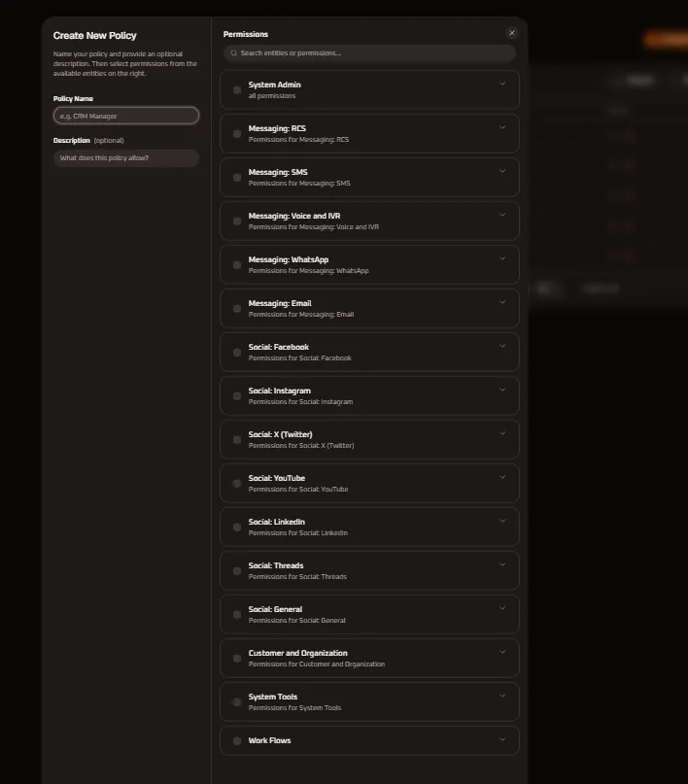Check the Messaging: RCS checkbox
Image resolution: width=688 pixels, height=784 pixels.
[x=237, y=133]
